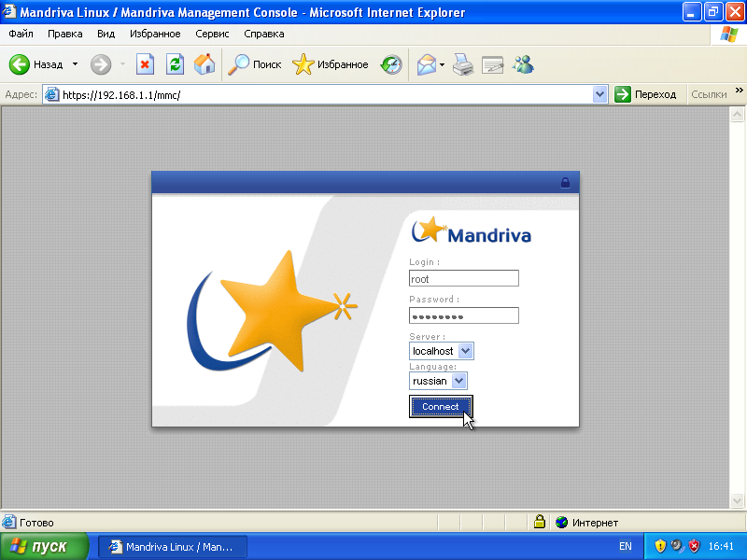
Task: Open the Справка menu
Action: (x=264, y=34)
